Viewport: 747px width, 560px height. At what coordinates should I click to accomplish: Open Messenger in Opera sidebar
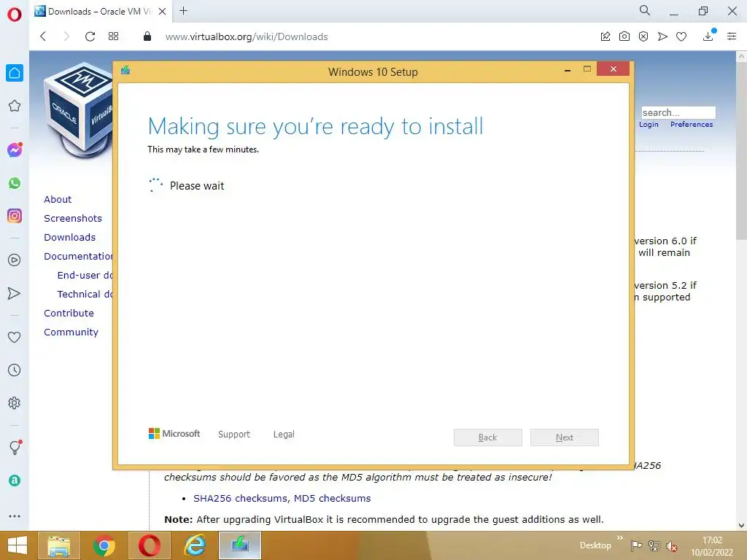click(15, 150)
